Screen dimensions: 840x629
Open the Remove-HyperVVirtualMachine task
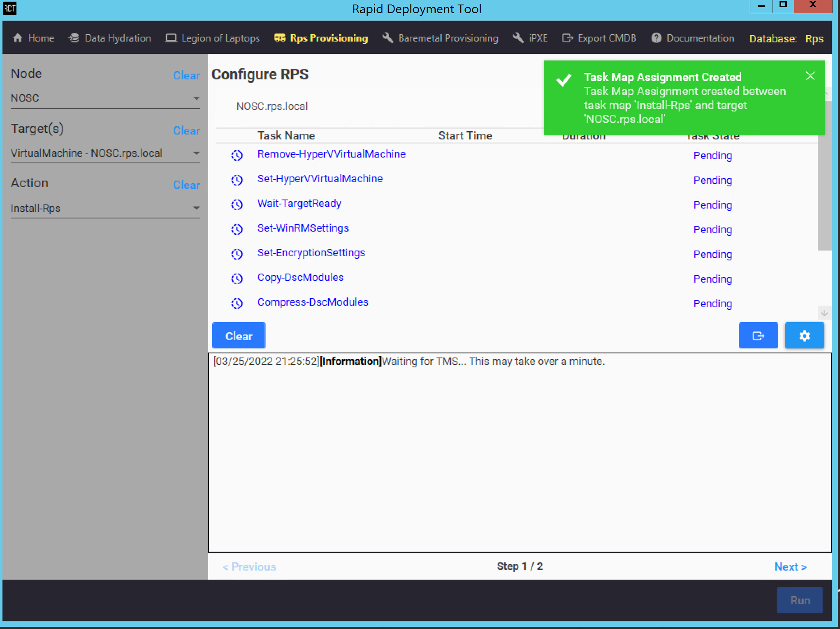point(332,154)
